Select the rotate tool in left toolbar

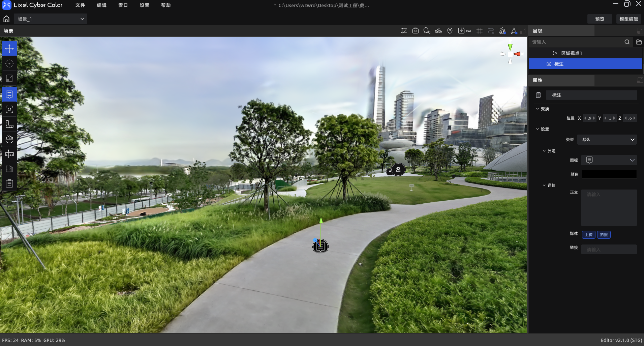click(x=9, y=63)
